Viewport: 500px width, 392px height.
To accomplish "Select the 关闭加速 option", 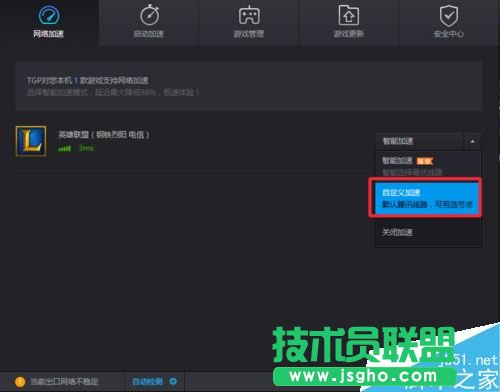I will pos(428,232).
